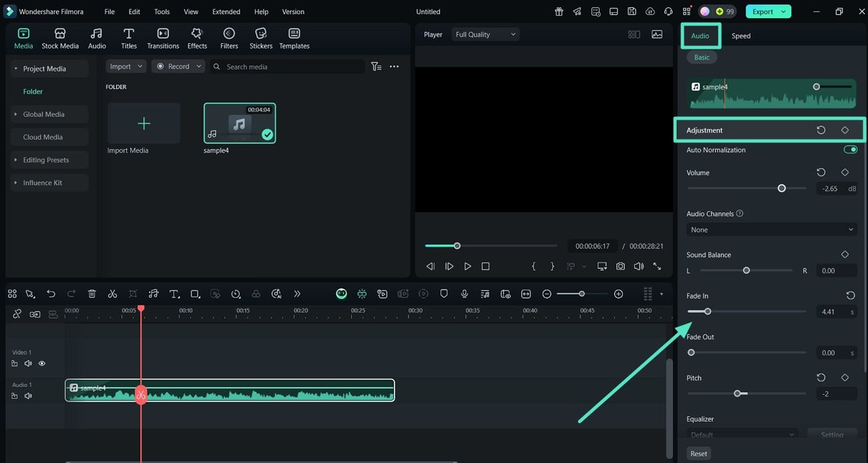Expand more timeline tools chevron
This screenshot has width=868, height=463.
[297, 294]
